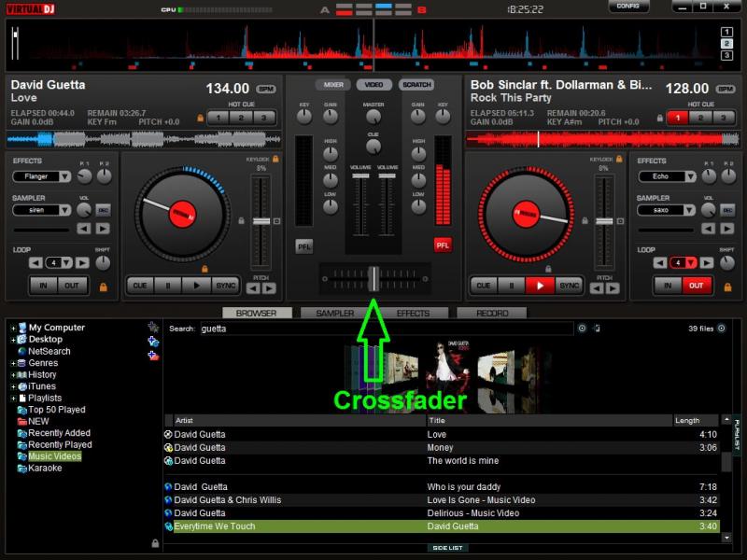Select waveform zoom level 1
The image size is (747, 560).
coord(726,32)
